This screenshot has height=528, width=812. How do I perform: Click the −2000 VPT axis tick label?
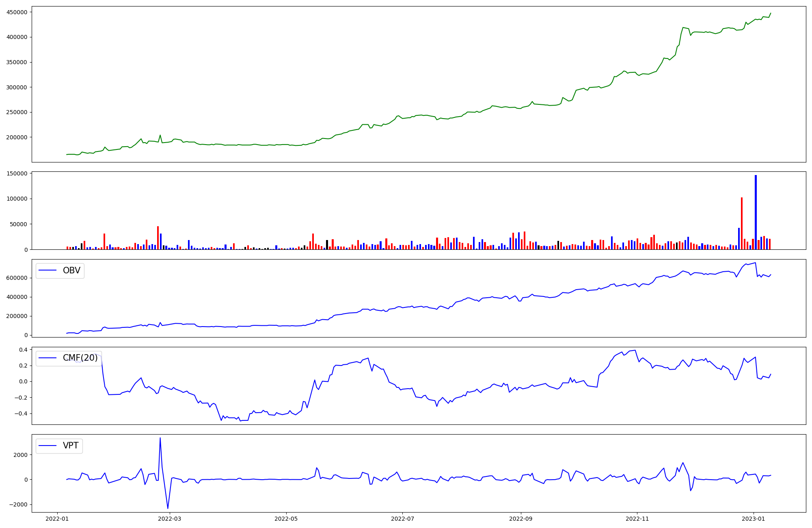(18, 504)
